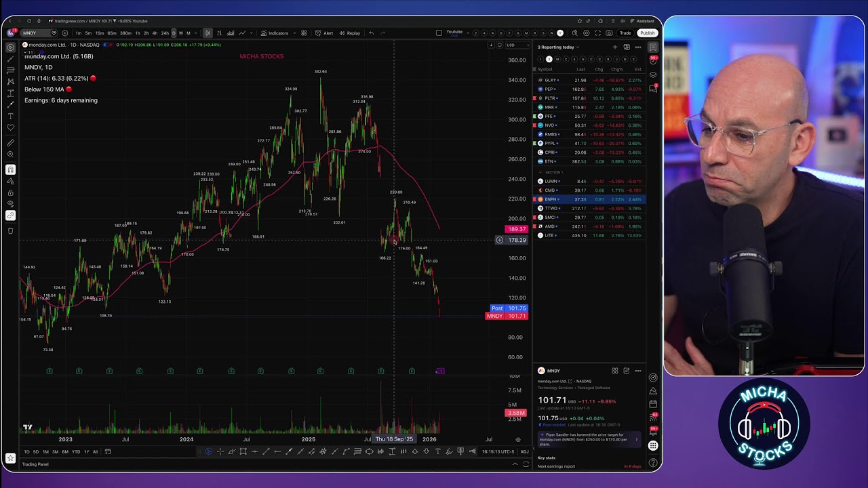
Task: Enter fullscreen chart mode
Action: pyautogui.click(x=597, y=33)
